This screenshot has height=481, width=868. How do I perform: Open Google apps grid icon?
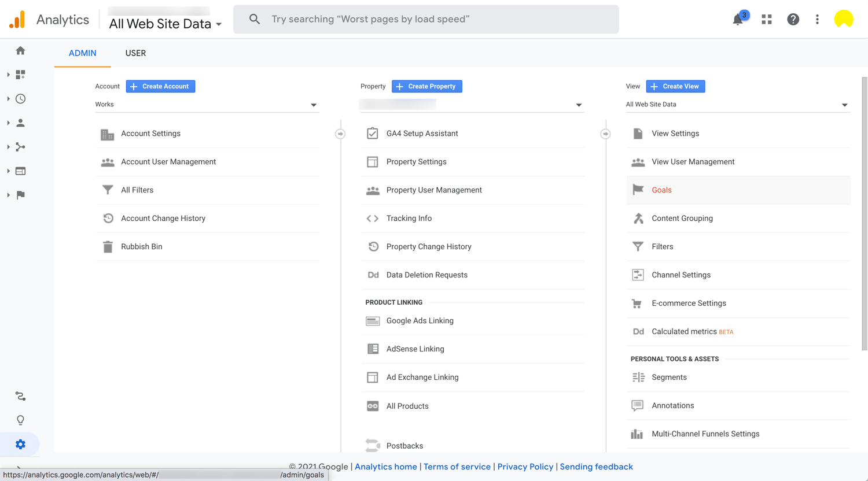click(767, 19)
